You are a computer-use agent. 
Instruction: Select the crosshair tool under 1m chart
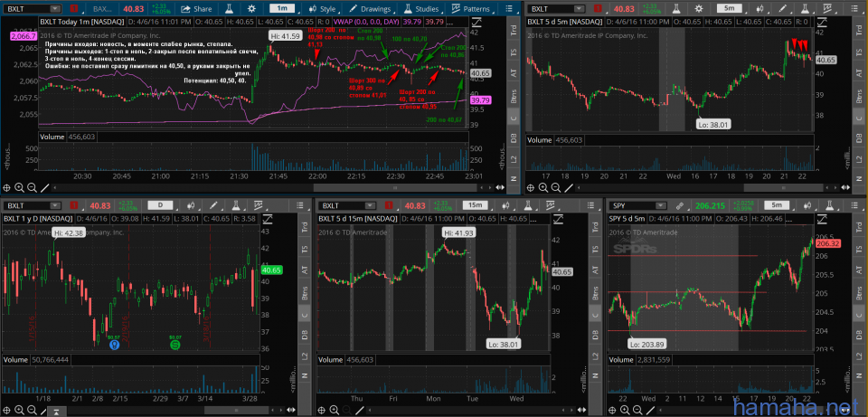[x=7, y=188]
